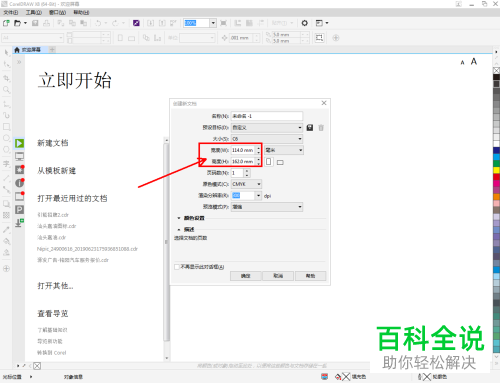
Task: Open the File menu
Action: coord(11,12)
